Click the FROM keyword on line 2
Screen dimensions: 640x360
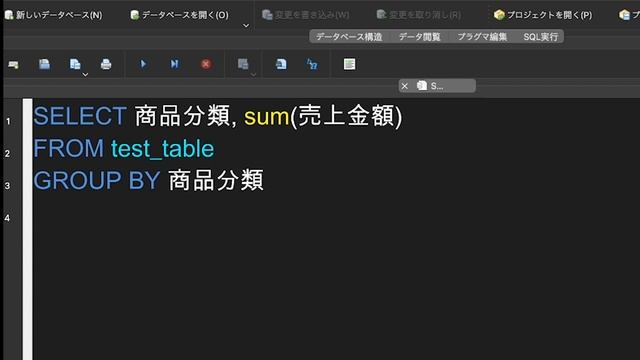[x=69, y=148]
